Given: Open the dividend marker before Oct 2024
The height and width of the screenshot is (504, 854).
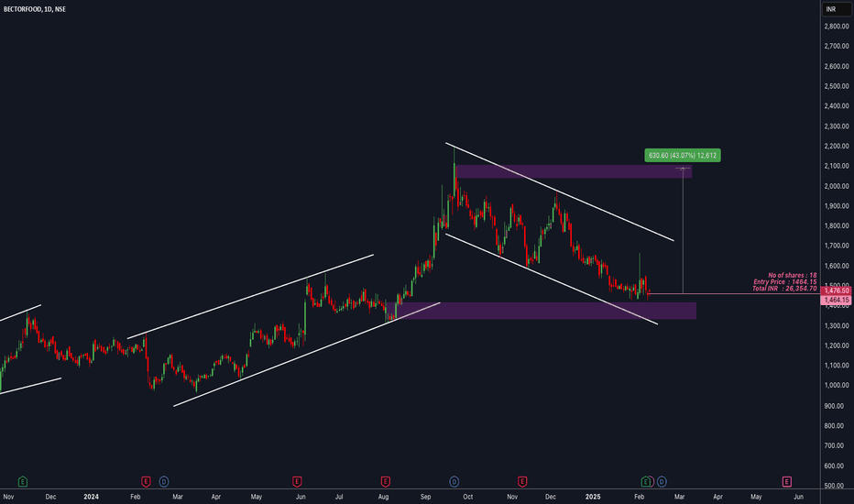Looking at the screenshot, I should [x=454, y=482].
